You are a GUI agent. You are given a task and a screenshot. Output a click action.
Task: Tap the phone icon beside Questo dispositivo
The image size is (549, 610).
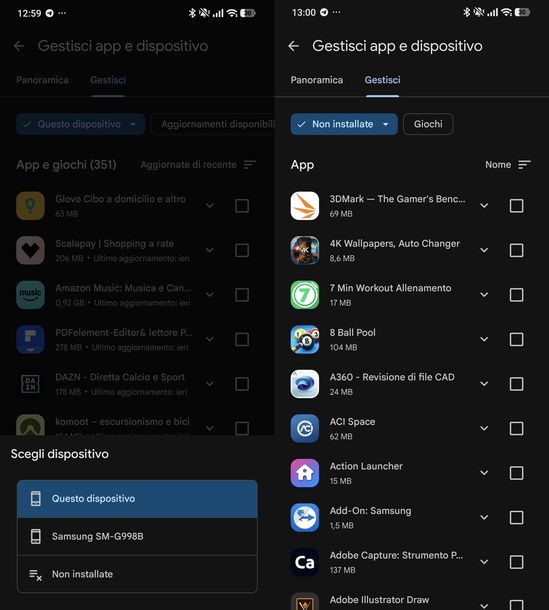coord(36,498)
